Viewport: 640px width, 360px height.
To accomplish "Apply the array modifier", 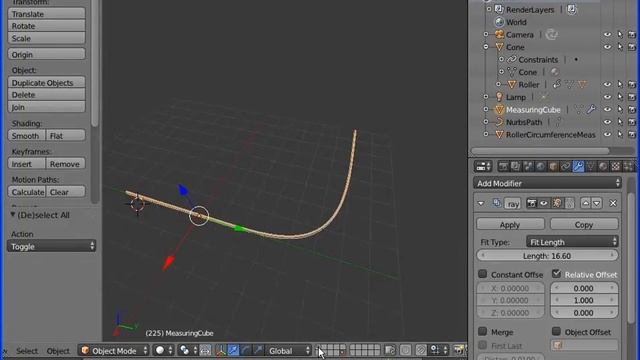I will [x=510, y=224].
